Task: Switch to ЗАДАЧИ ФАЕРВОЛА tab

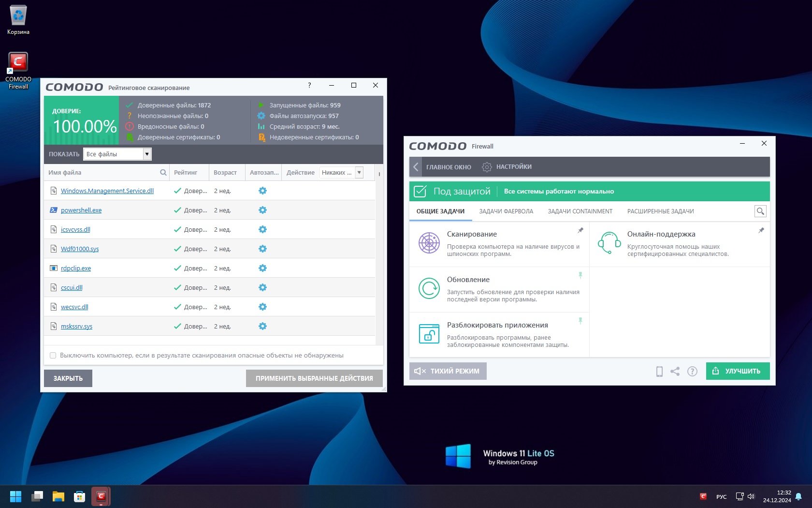Action: tap(506, 211)
